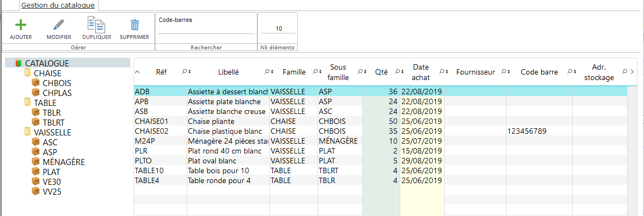The height and width of the screenshot is (216, 644).
Task: Click the pencil Modifier icon
Action: tap(59, 25)
